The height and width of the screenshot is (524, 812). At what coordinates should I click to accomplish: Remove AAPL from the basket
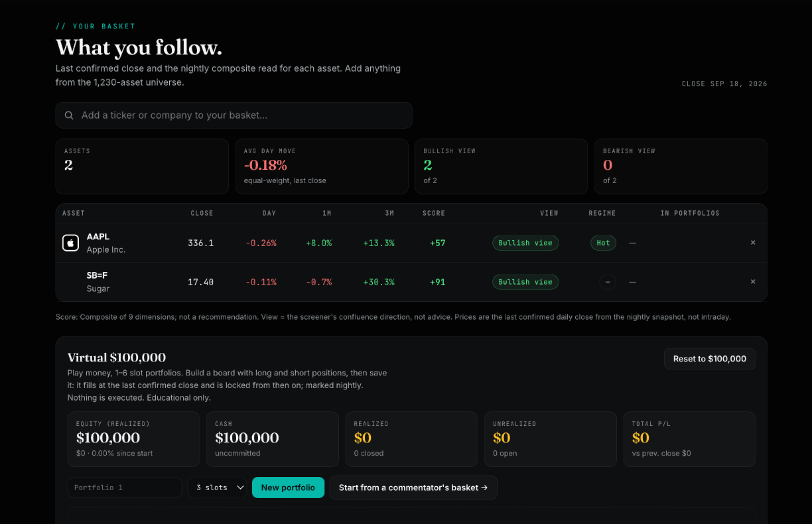753,243
